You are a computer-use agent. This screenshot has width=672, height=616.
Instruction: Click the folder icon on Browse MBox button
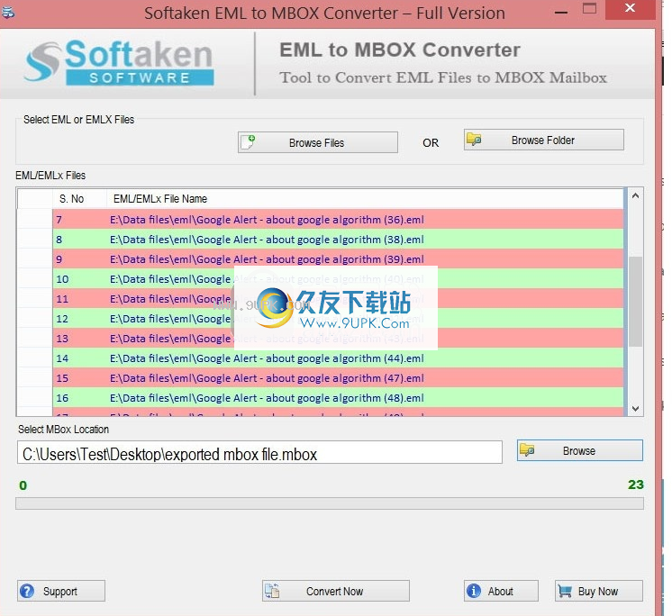coord(527,450)
